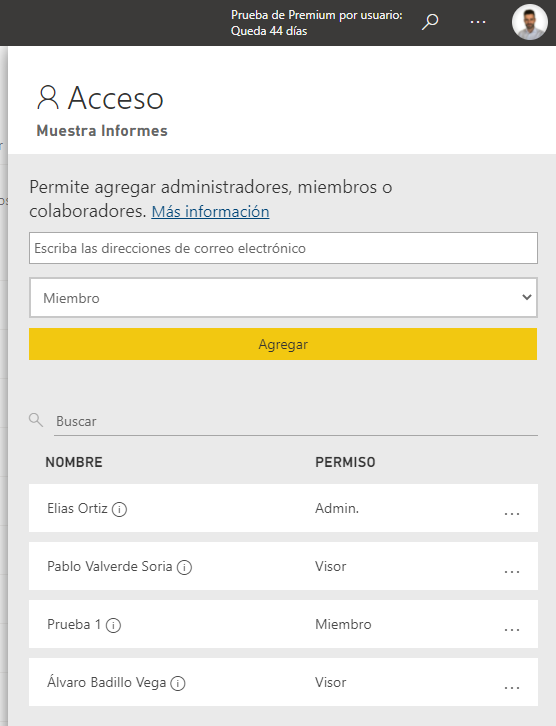Show info icon for Prueba 1
Viewport: 556px width, 726px height.
pos(113,626)
